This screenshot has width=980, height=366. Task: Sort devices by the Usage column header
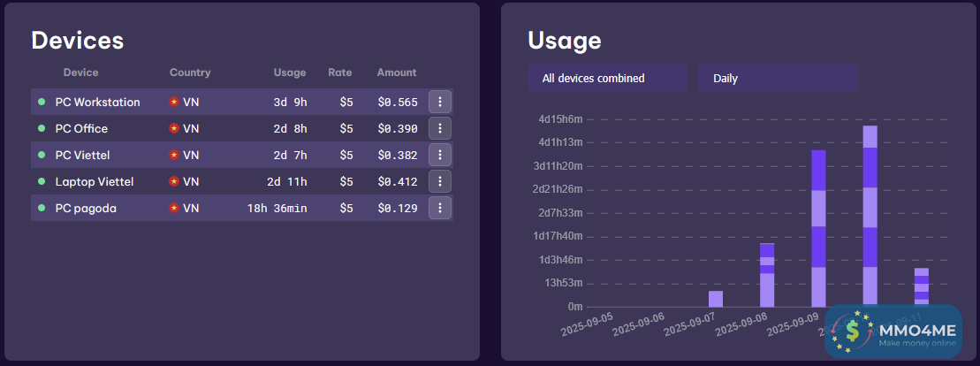click(290, 72)
